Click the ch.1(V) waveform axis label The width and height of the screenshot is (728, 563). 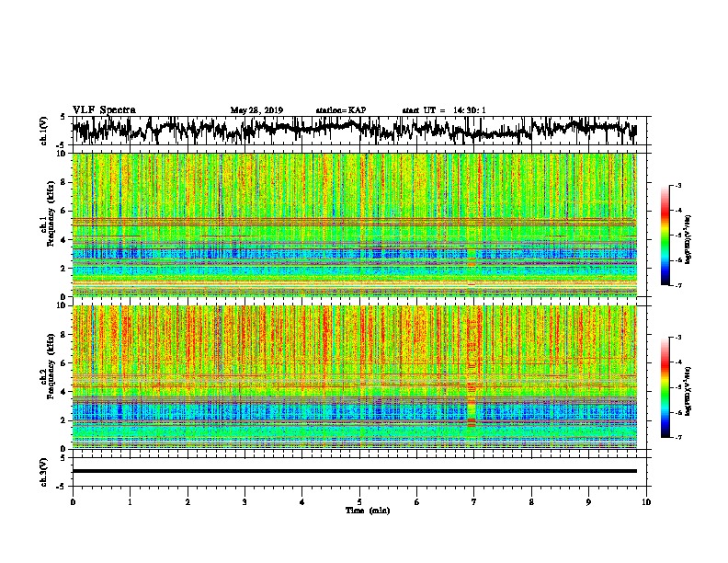[x=43, y=131]
